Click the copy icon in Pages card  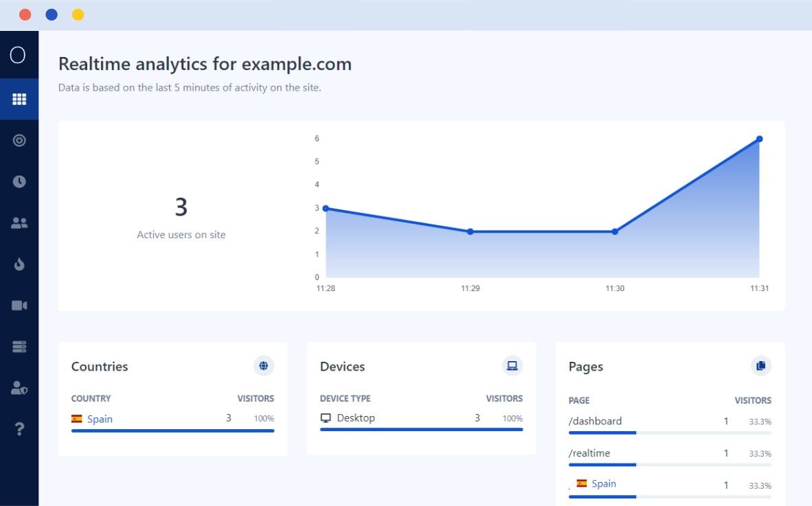[x=760, y=366]
